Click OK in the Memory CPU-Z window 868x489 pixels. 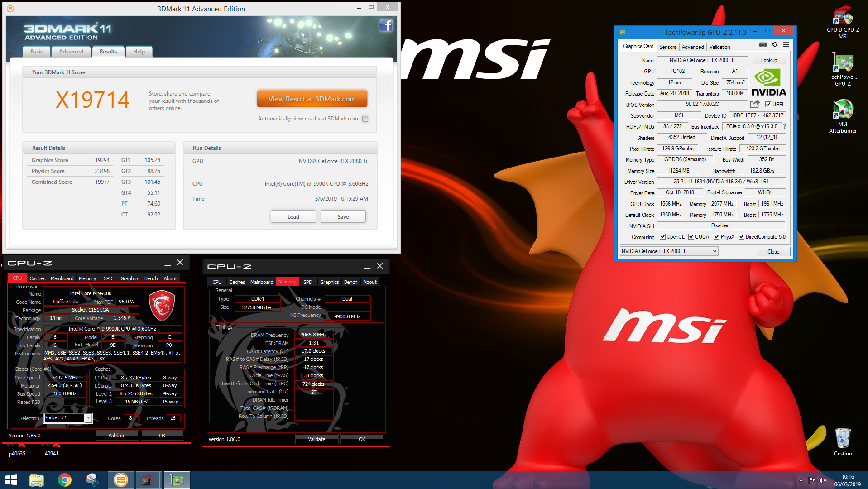[362, 439]
